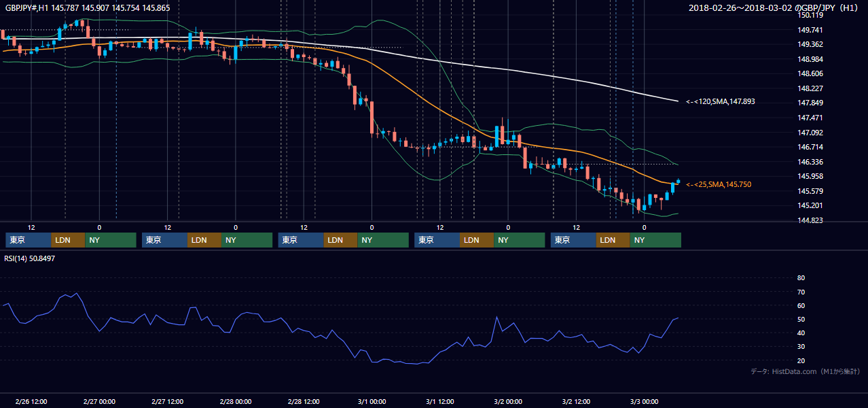Click the rightmost NY session block
Image resolution: width=868 pixels, height=408 pixels.
coord(655,240)
